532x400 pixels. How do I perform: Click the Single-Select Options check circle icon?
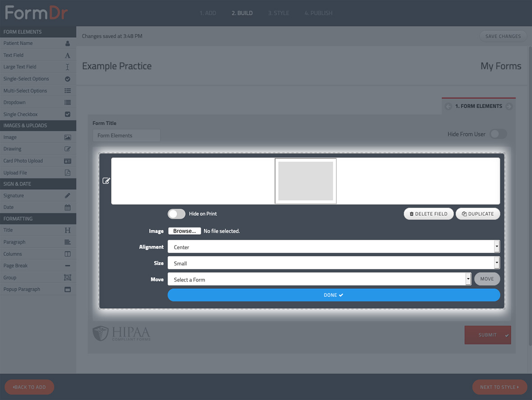pyautogui.click(x=68, y=79)
